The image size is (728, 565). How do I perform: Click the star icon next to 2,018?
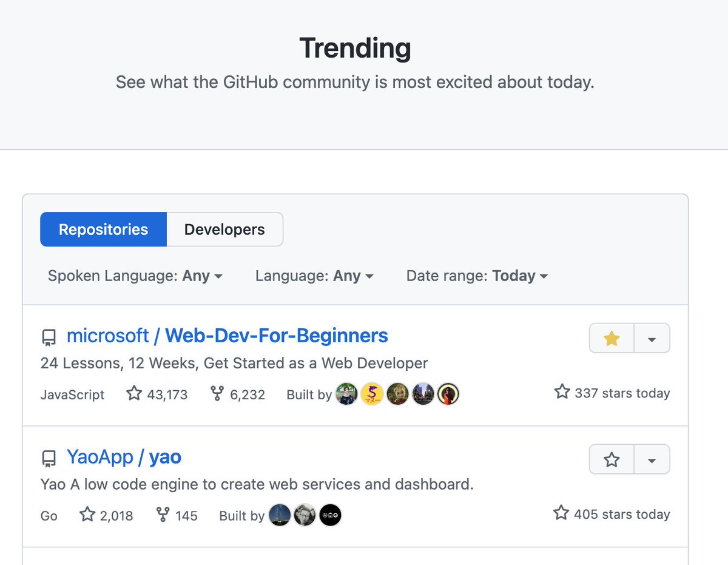(87, 515)
